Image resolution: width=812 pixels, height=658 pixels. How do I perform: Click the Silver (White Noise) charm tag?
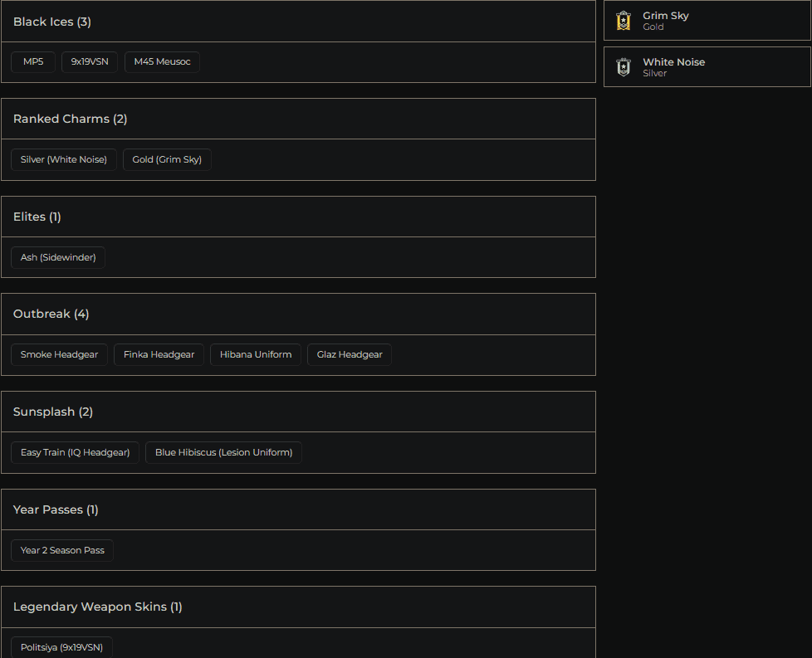pyautogui.click(x=64, y=159)
